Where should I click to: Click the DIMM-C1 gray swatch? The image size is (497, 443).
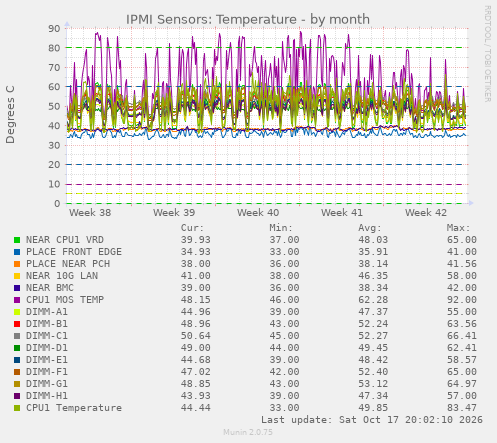click(17, 336)
